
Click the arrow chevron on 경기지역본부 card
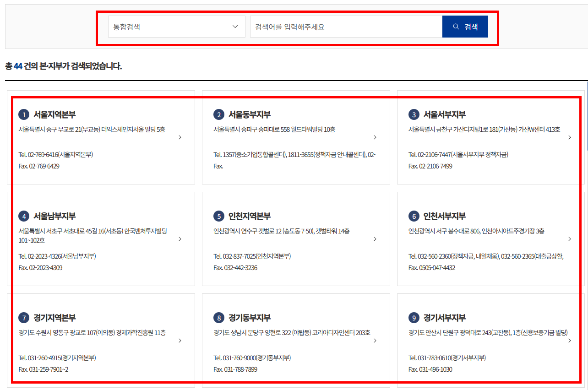(x=180, y=341)
